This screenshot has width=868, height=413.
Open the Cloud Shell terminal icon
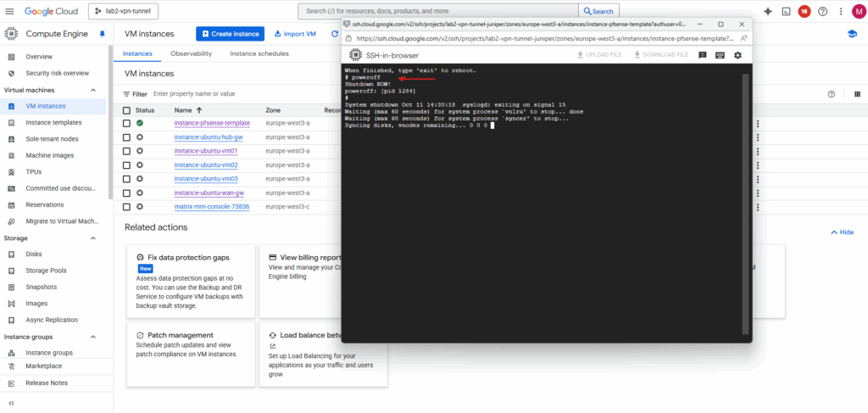point(786,11)
